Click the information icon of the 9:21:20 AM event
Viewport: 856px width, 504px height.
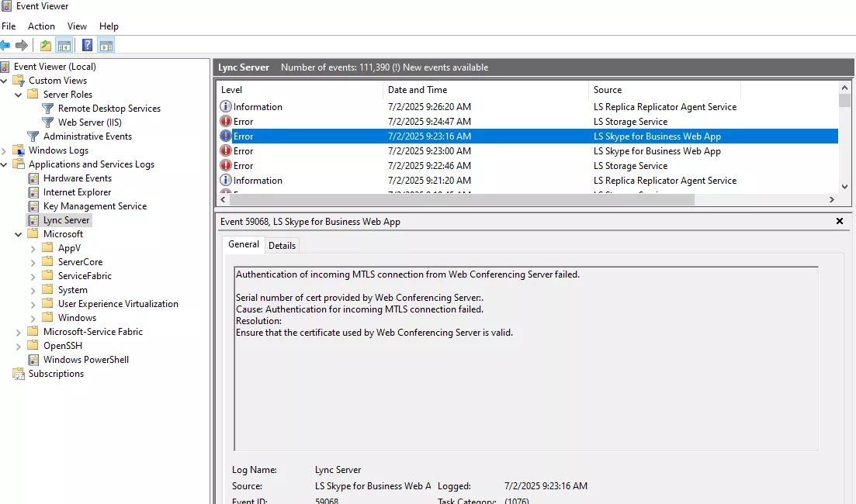point(226,180)
